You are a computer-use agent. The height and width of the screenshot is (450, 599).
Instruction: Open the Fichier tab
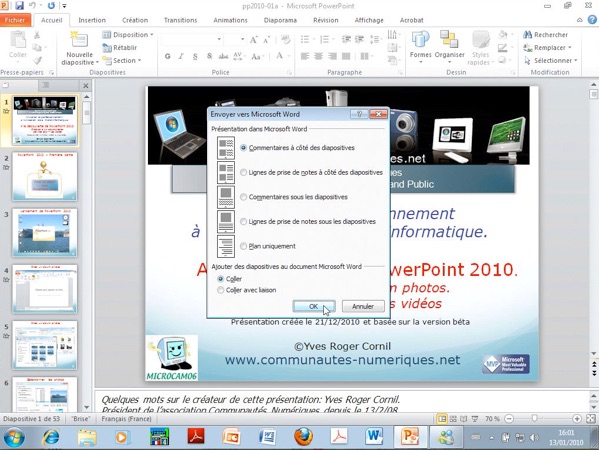15,20
